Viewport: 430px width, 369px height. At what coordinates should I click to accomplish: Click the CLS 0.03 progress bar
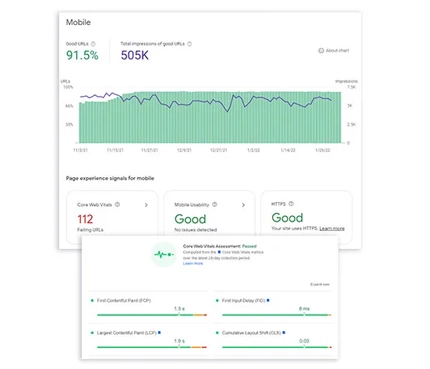tap(277, 347)
